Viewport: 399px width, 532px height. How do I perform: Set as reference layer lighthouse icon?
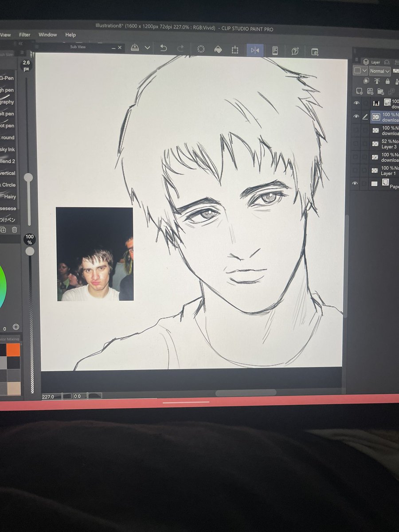(x=377, y=81)
